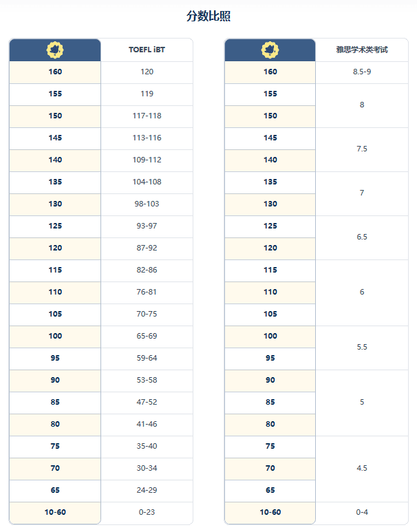The image size is (417, 532).
Task: Select score 115 in the IELTS table
Action: click(x=270, y=270)
